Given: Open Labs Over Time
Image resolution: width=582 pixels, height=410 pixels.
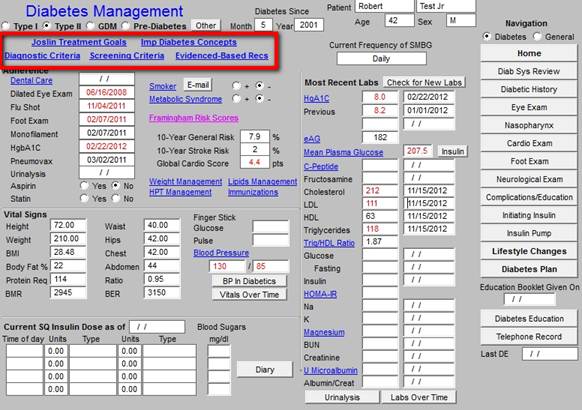Looking at the screenshot, I should point(419,397).
